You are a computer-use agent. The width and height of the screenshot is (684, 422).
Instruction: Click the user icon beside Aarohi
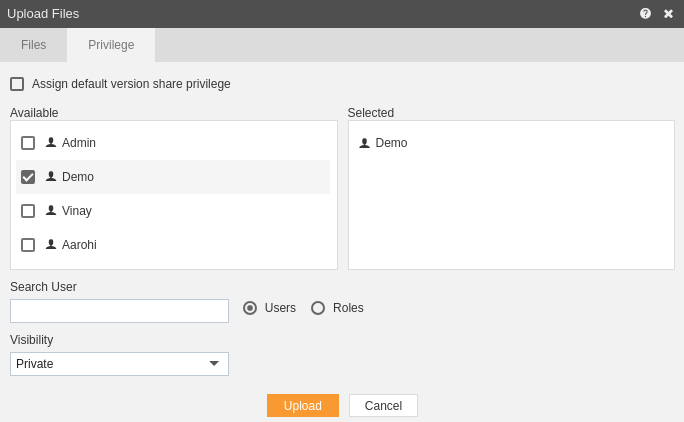[51, 244]
